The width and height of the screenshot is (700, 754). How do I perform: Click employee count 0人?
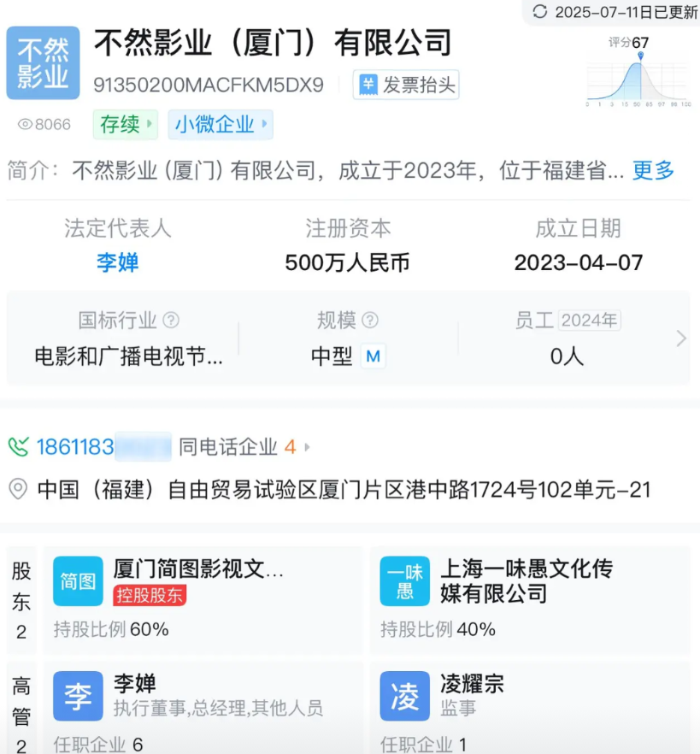567,356
